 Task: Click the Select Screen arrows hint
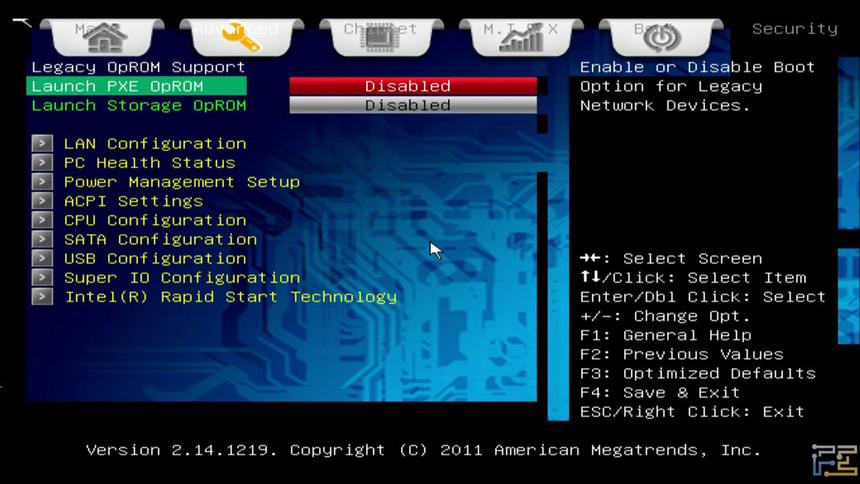[x=671, y=258]
